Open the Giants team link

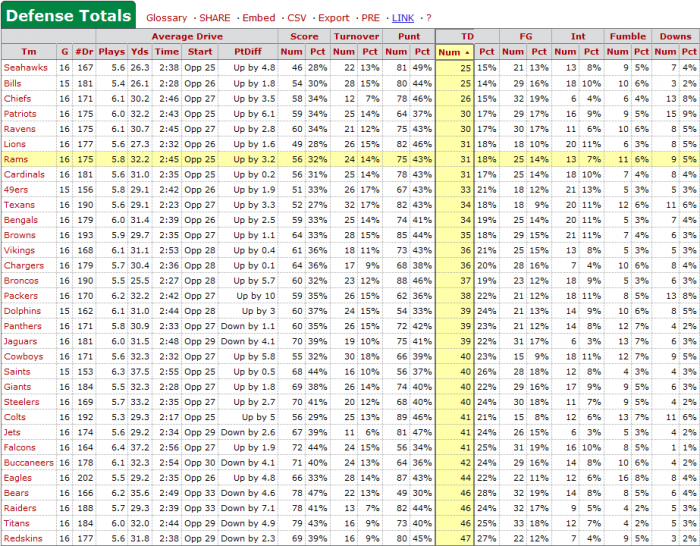click(17, 387)
